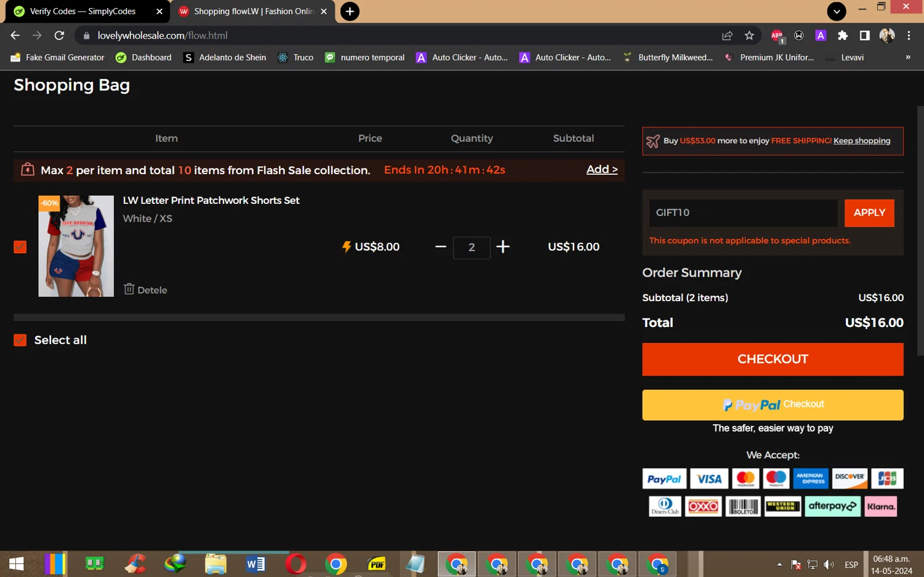Click the afterpay payment logo

[x=832, y=506]
